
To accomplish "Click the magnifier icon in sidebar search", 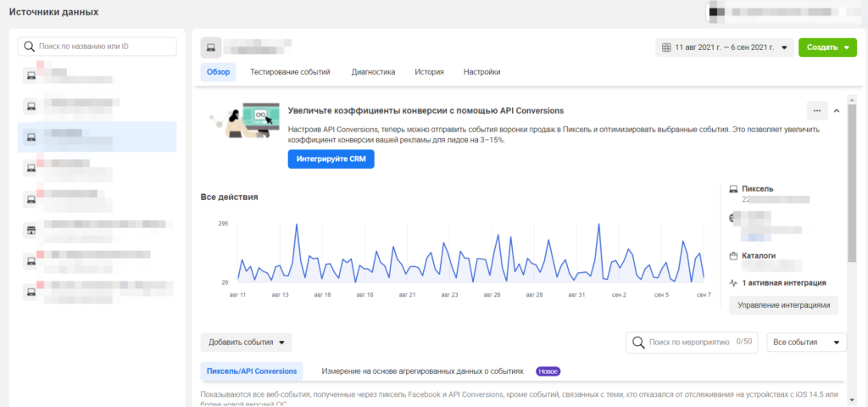I will tap(31, 47).
